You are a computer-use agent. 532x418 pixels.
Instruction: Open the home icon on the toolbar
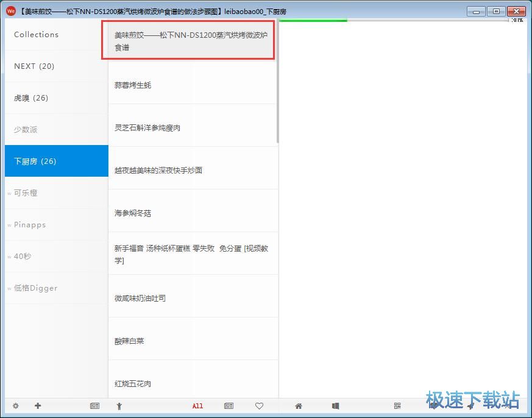[x=298, y=406]
